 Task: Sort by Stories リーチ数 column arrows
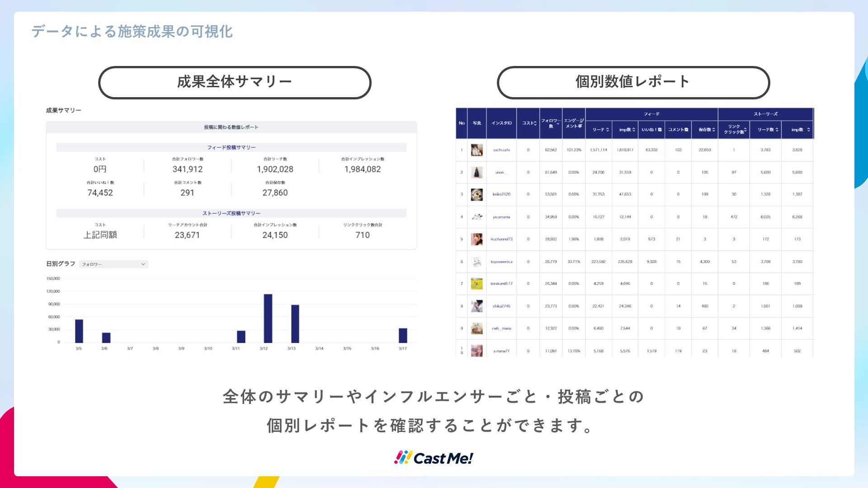pos(777,130)
